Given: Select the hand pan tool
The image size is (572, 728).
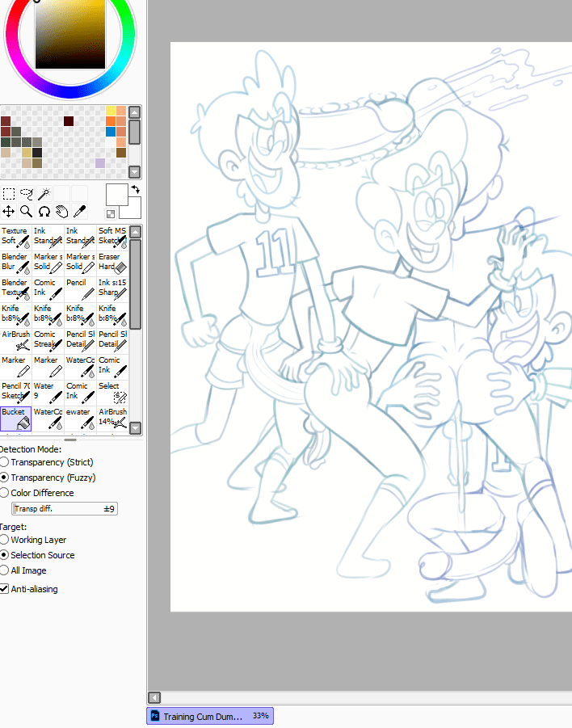Looking at the screenshot, I should [61, 212].
